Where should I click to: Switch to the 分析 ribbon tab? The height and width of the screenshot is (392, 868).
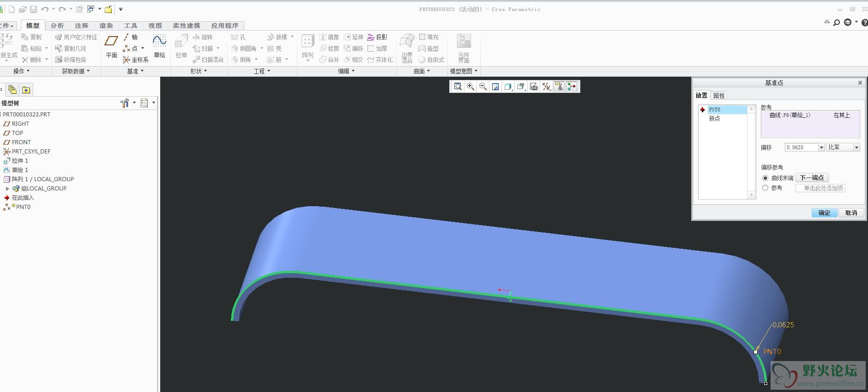click(x=57, y=26)
